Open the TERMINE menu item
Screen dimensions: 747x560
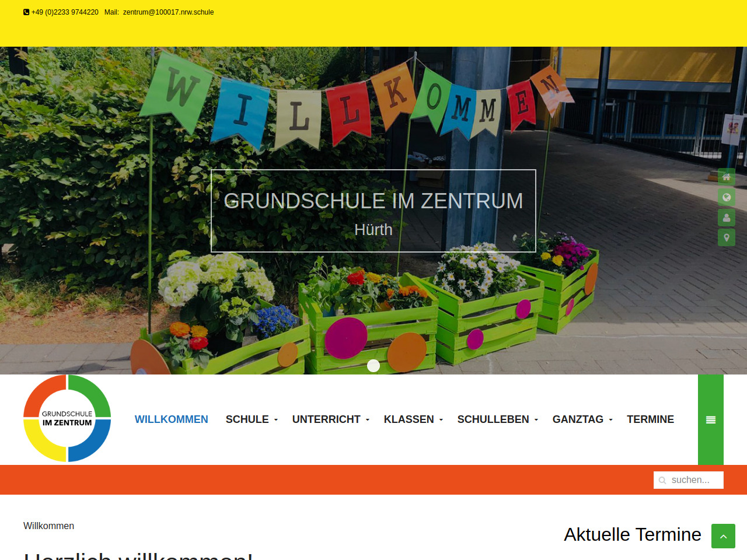[x=650, y=419]
